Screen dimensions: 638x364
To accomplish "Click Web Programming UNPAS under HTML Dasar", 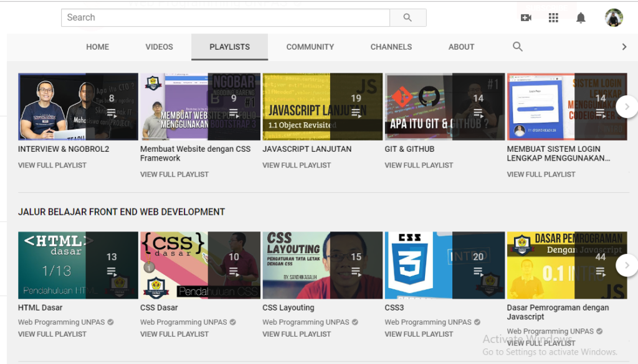I will pyautogui.click(x=62, y=322).
